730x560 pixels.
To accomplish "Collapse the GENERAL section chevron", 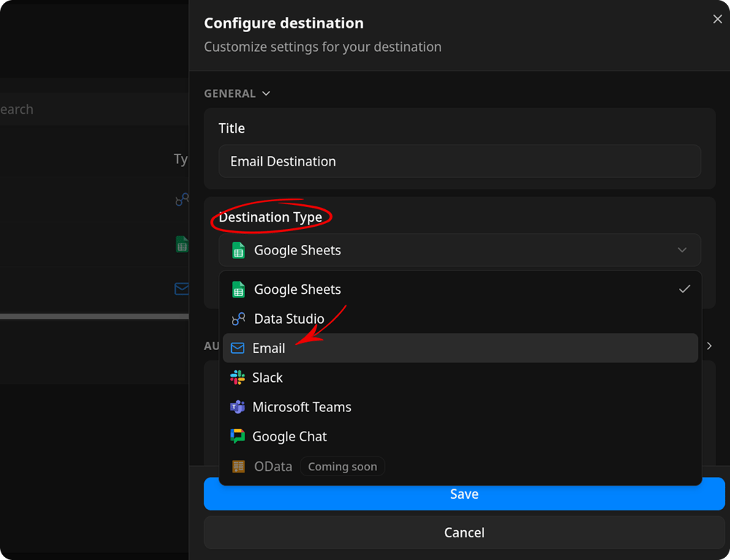I will point(266,93).
